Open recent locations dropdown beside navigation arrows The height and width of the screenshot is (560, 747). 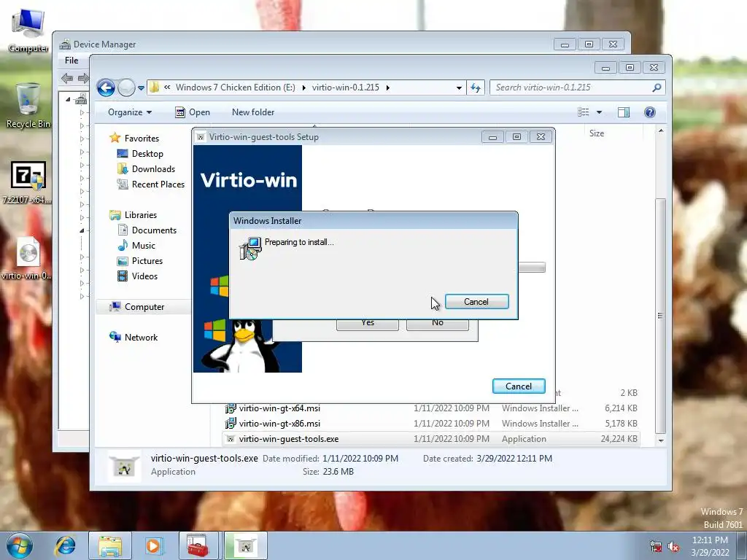click(x=141, y=88)
